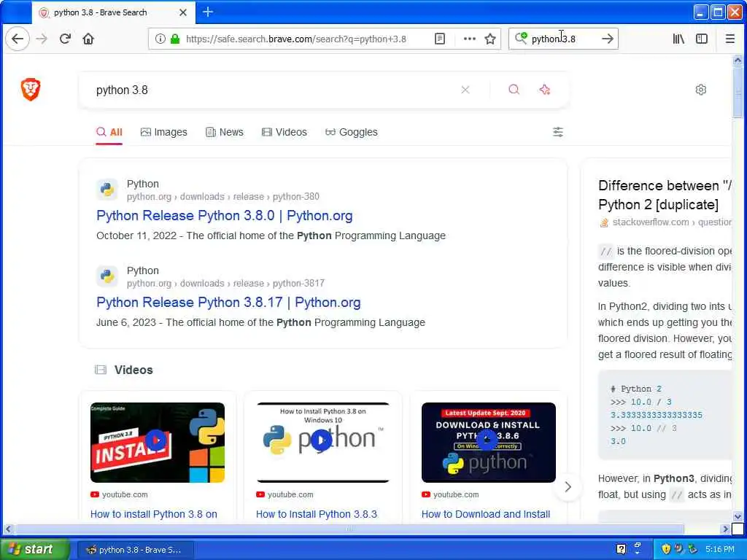Clear the python 3.8 search query
747x560 pixels.
(x=465, y=90)
